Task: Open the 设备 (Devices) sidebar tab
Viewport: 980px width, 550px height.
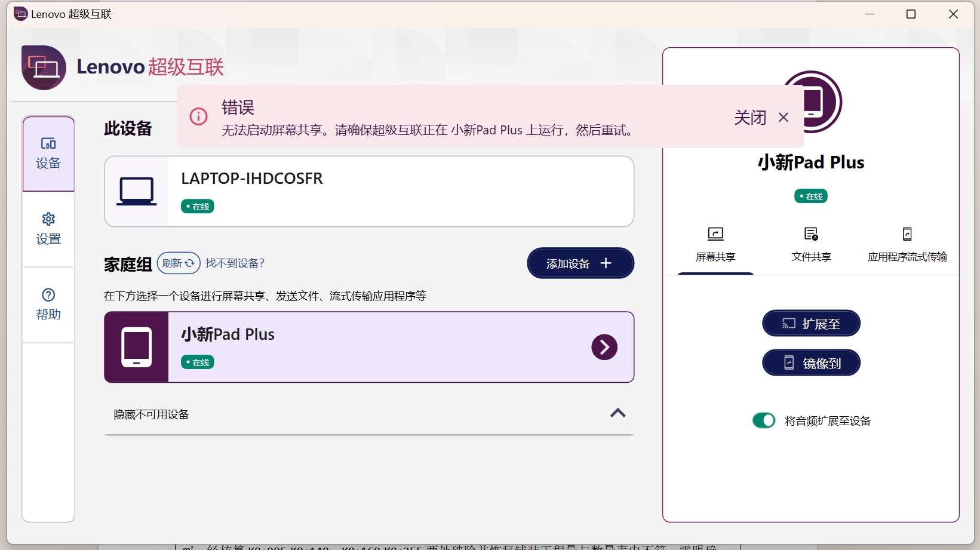Action: click(48, 153)
